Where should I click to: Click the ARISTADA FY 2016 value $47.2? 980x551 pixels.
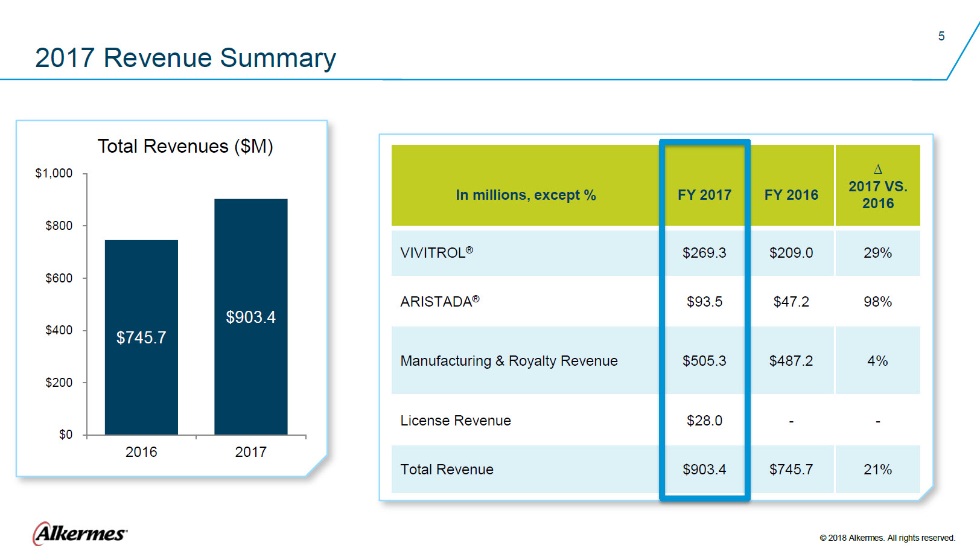pos(791,302)
